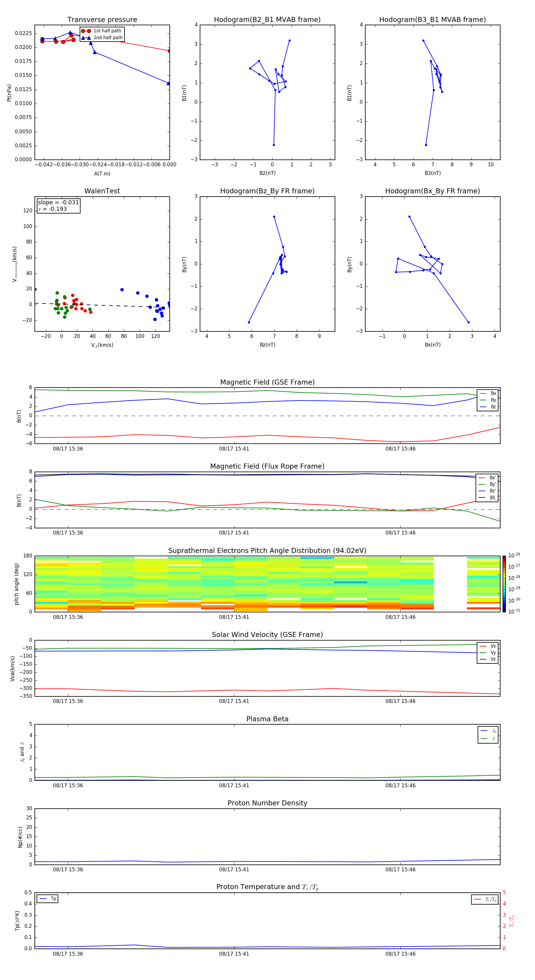The image size is (535, 980).
Task: Click the 'Bx(nT)' x-axis label
Action: coord(432,345)
